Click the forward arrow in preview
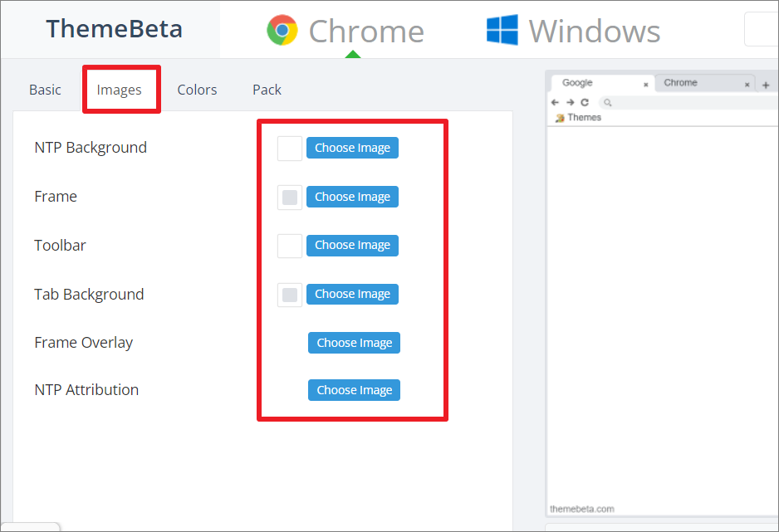The image size is (779, 532). pyautogui.click(x=571, y=102)
